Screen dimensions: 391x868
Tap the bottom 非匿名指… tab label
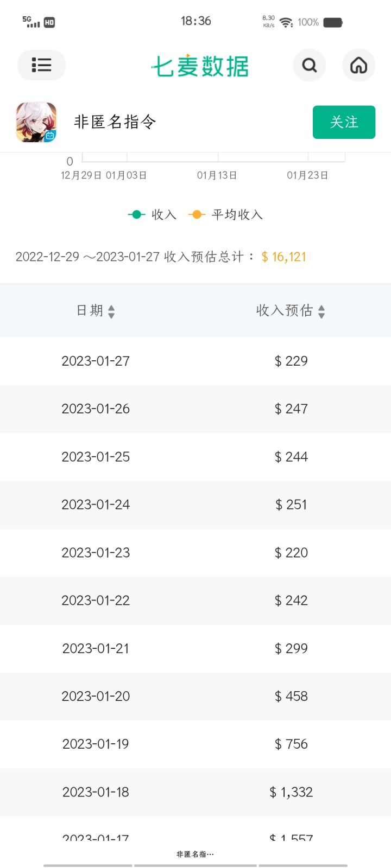pos(195,854)
